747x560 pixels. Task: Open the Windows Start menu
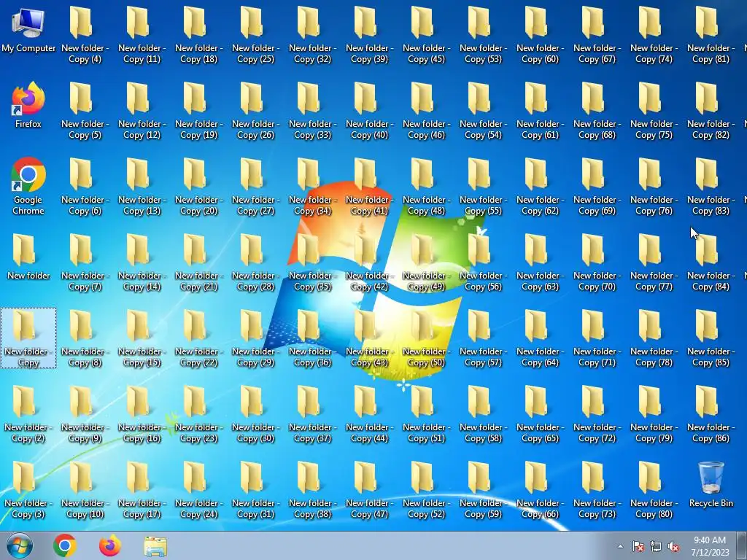20,545
